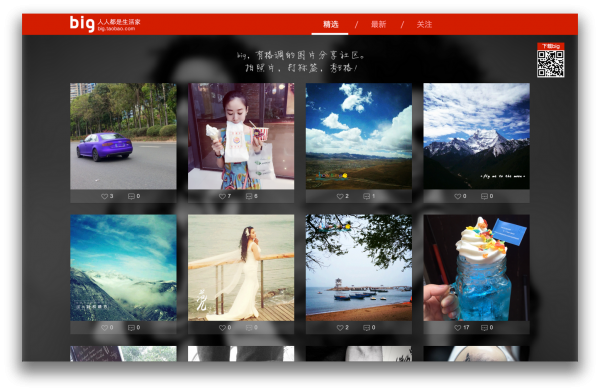The width and height of the screenshot is (600, 392).
Task: Like the blue drink with cream photo
Action: 457,328
